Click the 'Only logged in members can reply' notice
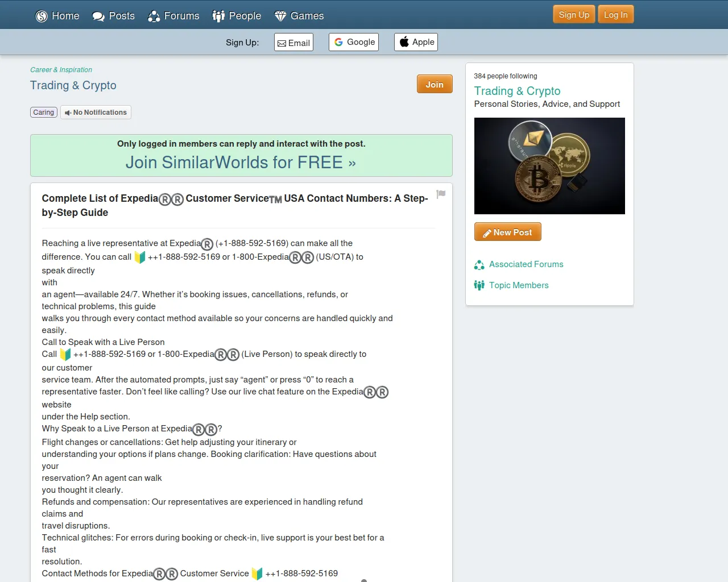This screenshot has width=728, height=582. (x=241, y=144)
